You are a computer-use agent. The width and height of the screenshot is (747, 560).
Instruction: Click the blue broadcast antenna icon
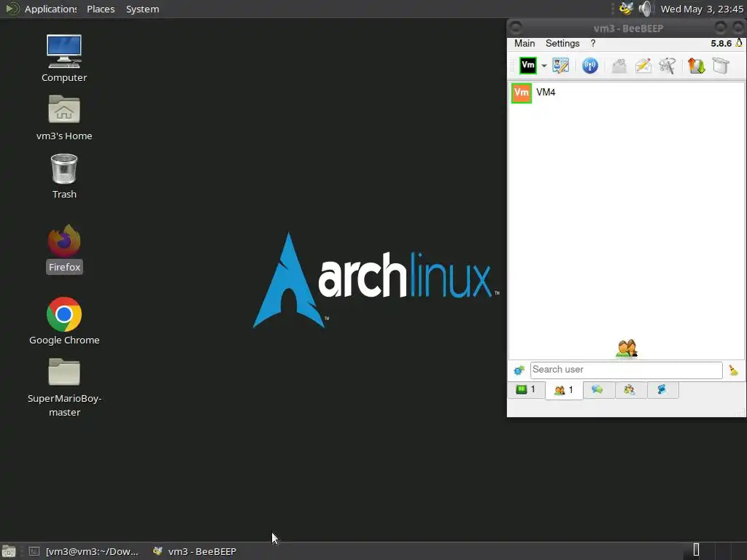click(589, 65)
